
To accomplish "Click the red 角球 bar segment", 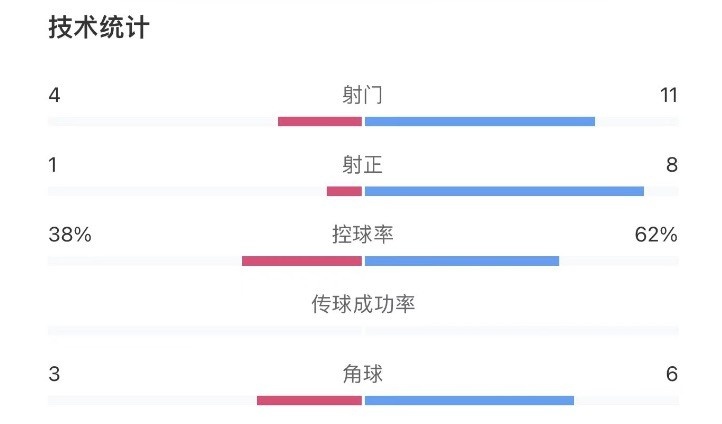I will (x=309, y=401).
